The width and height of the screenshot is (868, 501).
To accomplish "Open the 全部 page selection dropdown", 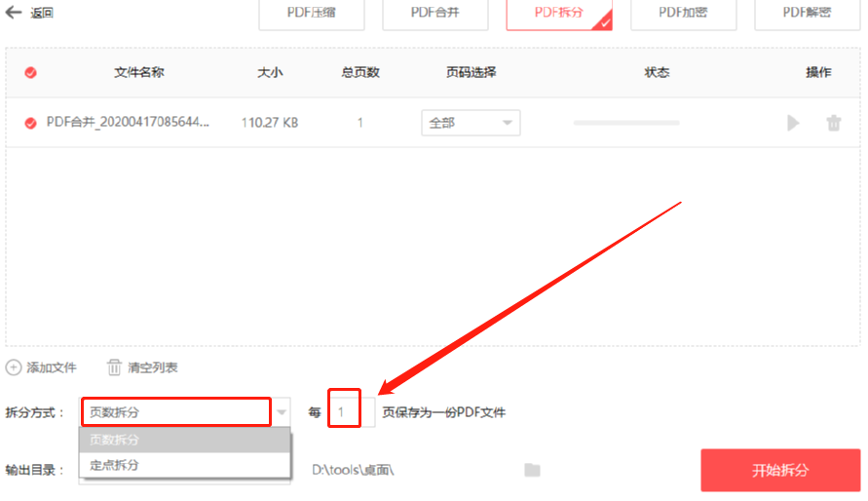I will pos(471,123).
